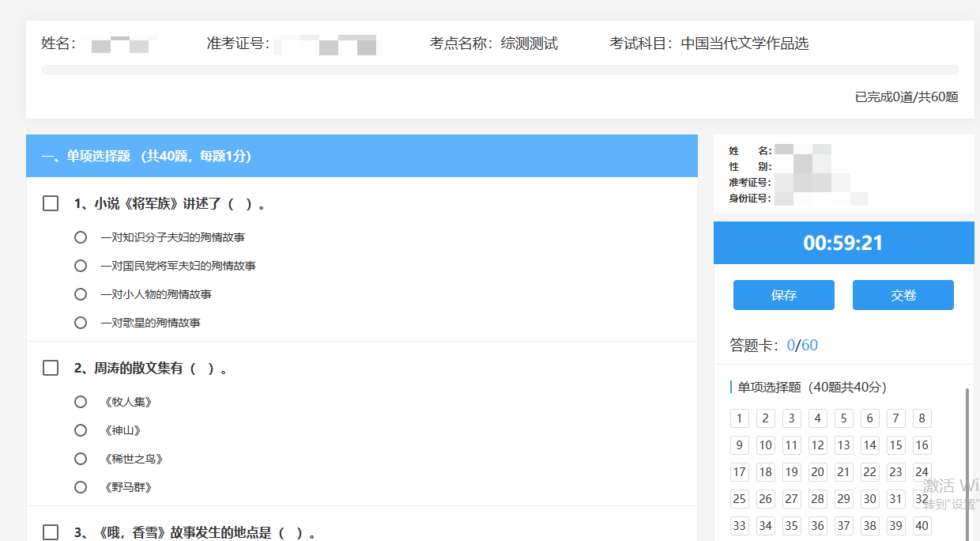The width and height of the screenshot is (980, 541).
Task: Submit exam with 交卷 button
Action: coord(903,295)
